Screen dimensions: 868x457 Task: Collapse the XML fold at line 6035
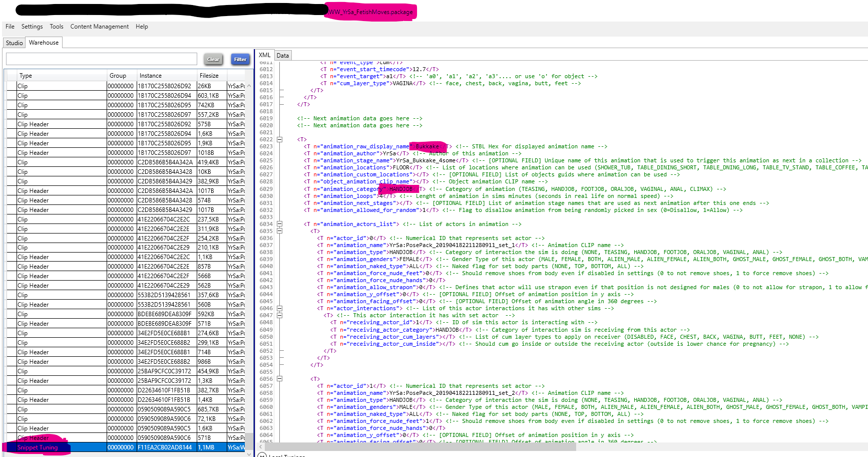coord(279,231)
